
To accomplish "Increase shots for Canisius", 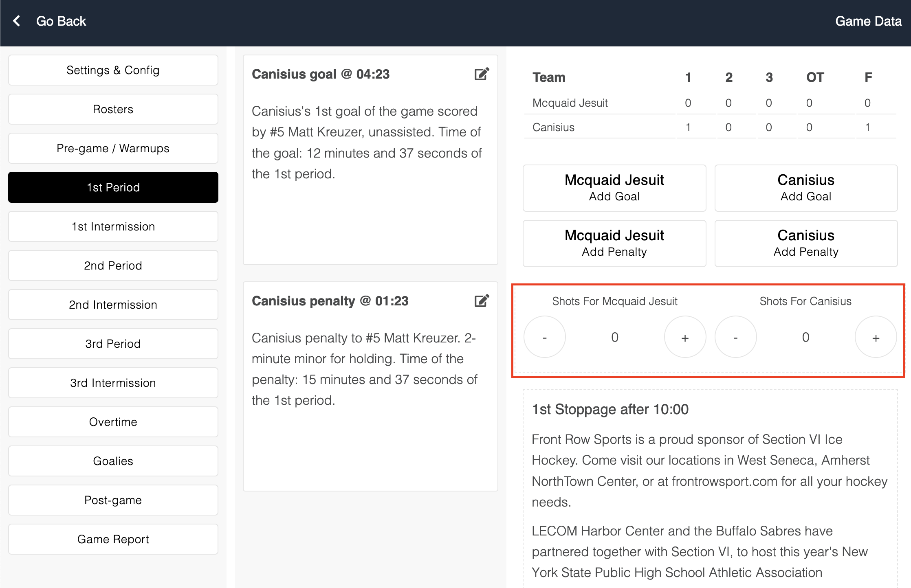I will (876, 337).
